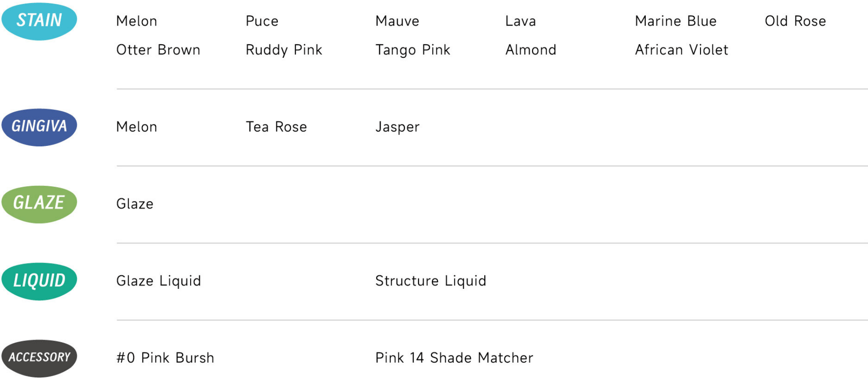Select Tea Rose under Gingiva

(276, 127)
